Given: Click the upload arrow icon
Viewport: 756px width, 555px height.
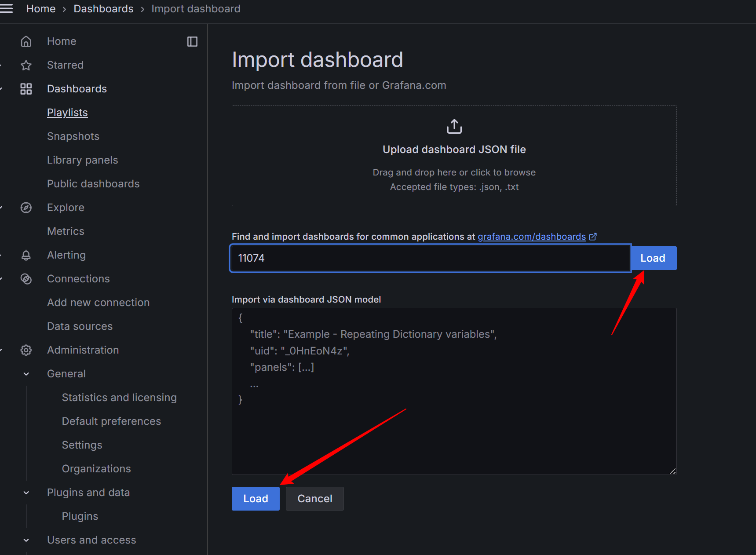Looking at the screenshot, I should coord(454,126).
